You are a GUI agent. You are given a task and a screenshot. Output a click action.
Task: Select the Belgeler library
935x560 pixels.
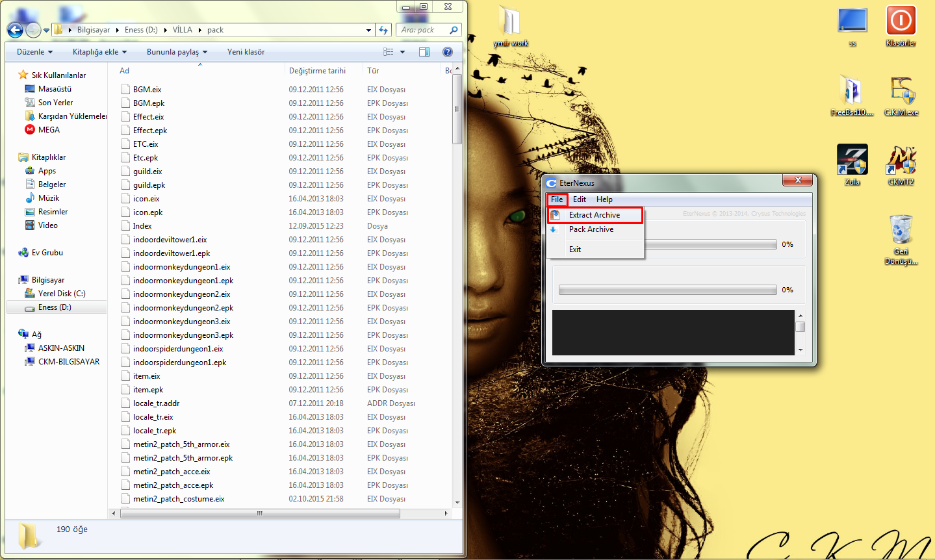pyautogui.click(x=46, y=185)
